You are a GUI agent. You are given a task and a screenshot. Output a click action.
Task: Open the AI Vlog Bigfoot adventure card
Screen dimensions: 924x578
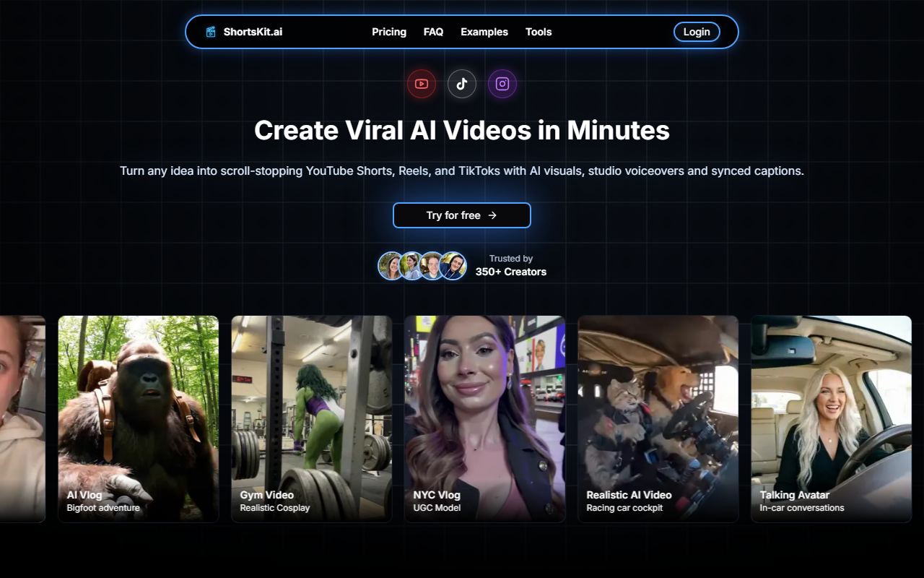139,419
